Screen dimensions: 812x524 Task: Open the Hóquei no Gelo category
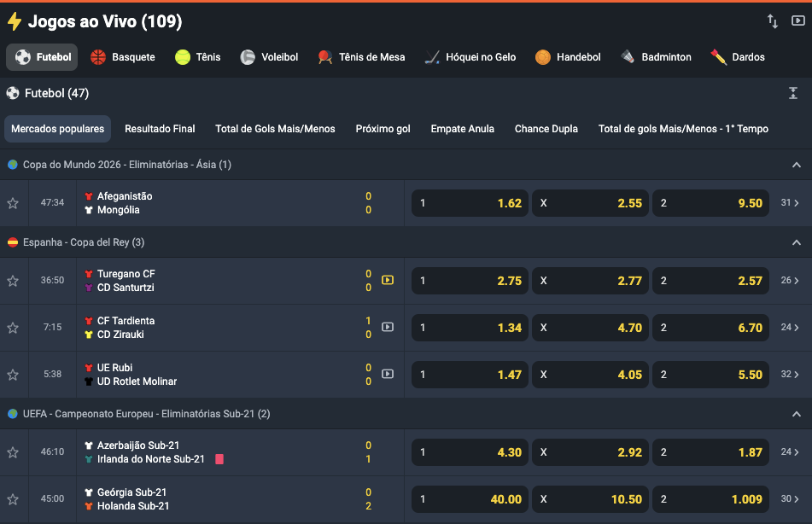[434, 57]
